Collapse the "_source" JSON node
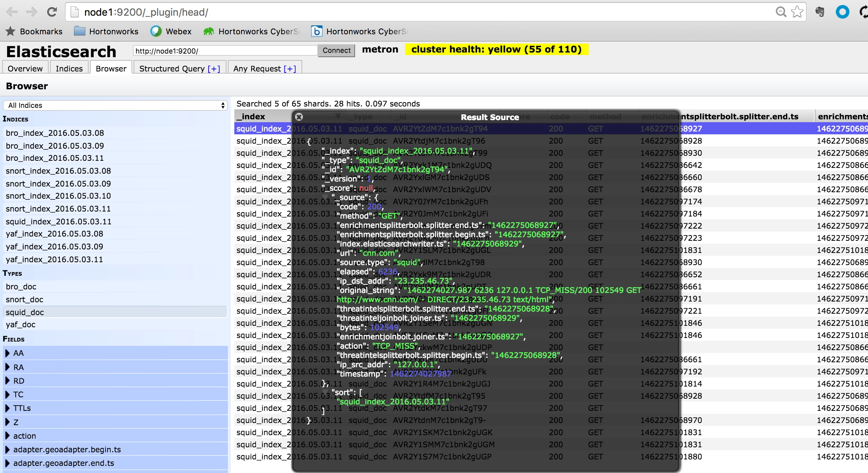The height and width of the screenshot is (473, 868). (x=325, y=197)
